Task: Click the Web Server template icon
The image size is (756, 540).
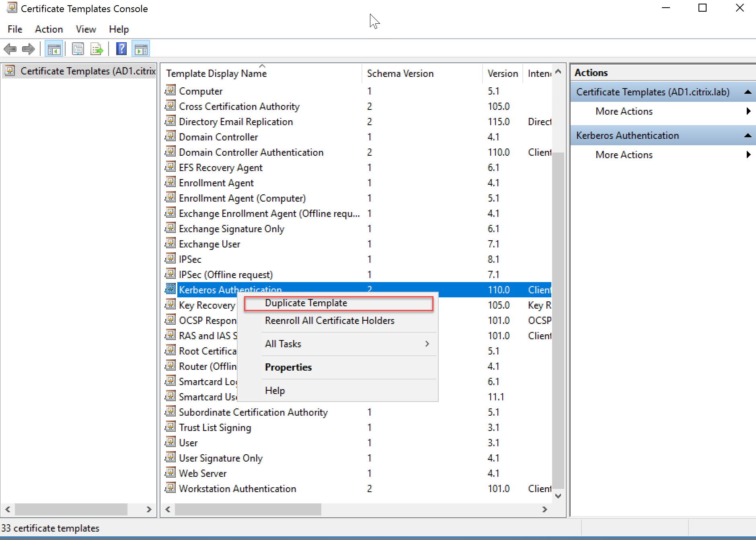Action: 171,473
